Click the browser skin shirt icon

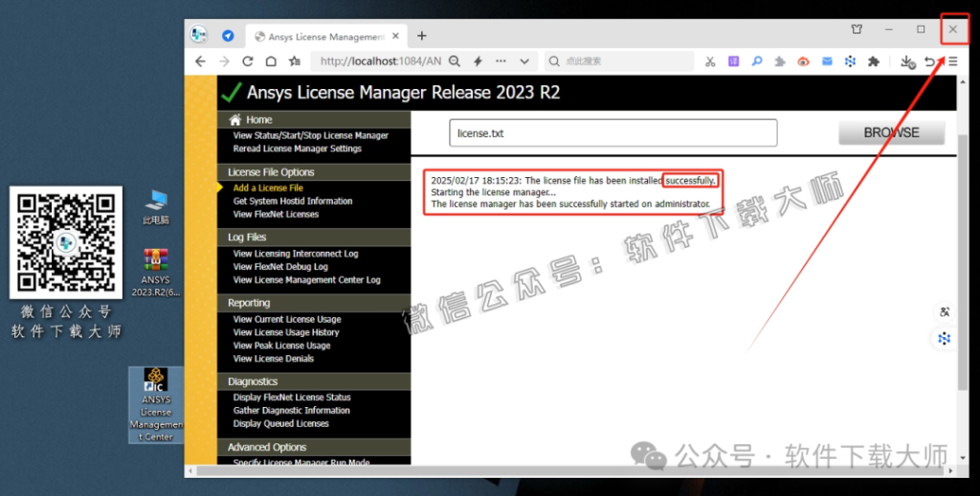[x=857, y=30]
